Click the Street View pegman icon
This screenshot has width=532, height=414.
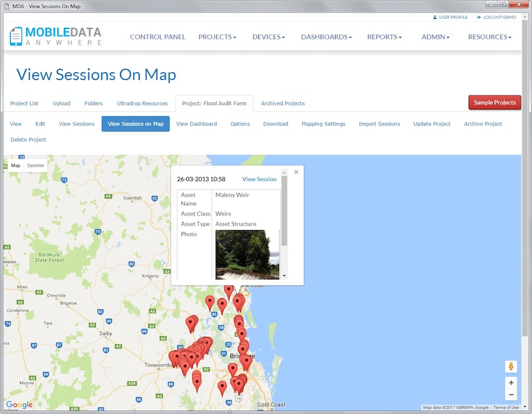click(x=511, y=367)
